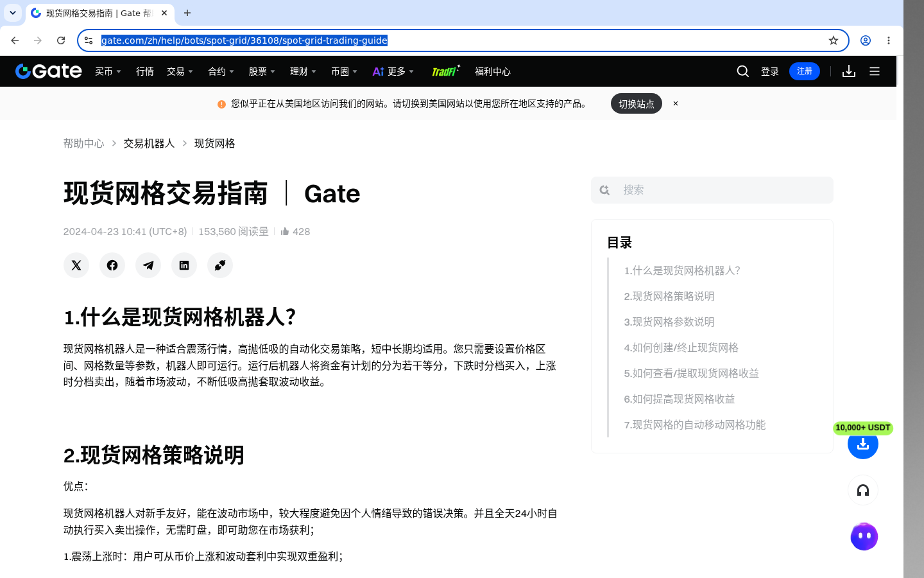Click the thumbs-up like icon
The image size is (924, 578).
(285, 231)
